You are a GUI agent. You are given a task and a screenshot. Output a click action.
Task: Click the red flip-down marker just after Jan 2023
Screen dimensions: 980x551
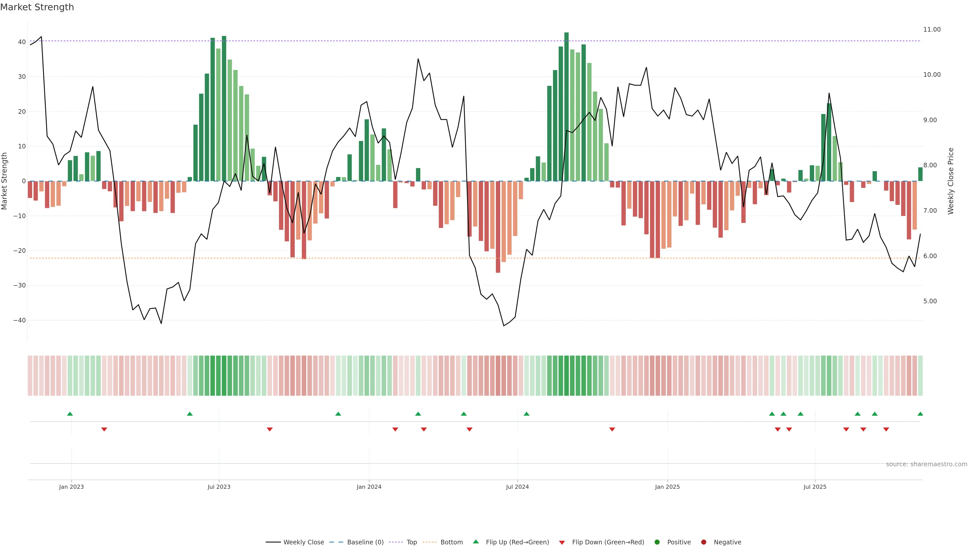pyautogui.click(x=104, y=429)
